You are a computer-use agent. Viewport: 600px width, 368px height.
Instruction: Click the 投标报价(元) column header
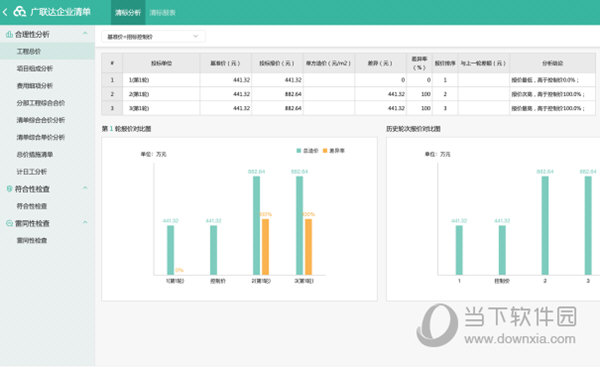(277, 63)
